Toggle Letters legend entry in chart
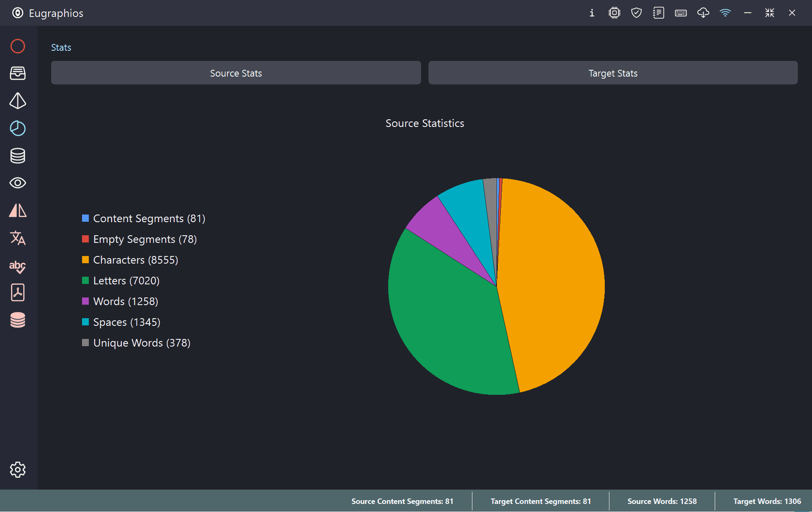The width and height of the screenshot is (812, 512). (x=126, y=281)
